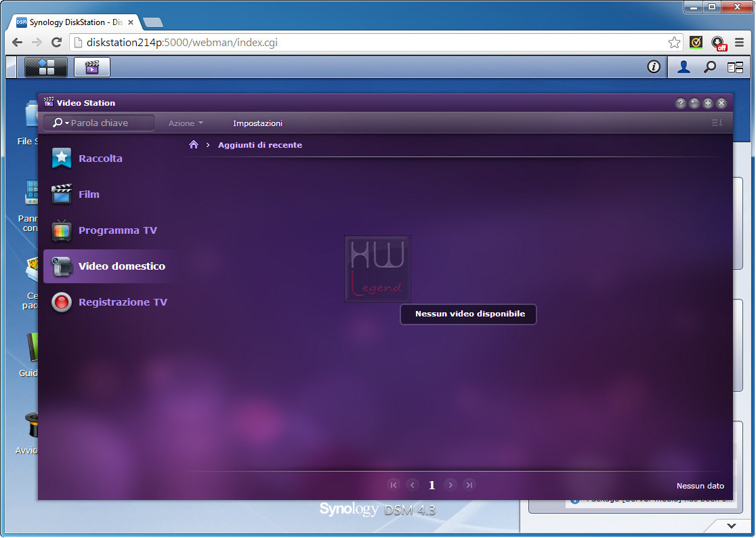
Task: Click the page number 1 field
Action: (432, 485)
